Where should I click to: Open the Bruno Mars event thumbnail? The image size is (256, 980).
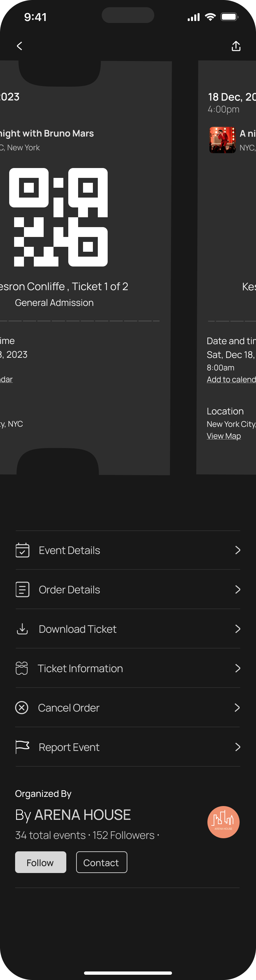click(x=223, y=140)
